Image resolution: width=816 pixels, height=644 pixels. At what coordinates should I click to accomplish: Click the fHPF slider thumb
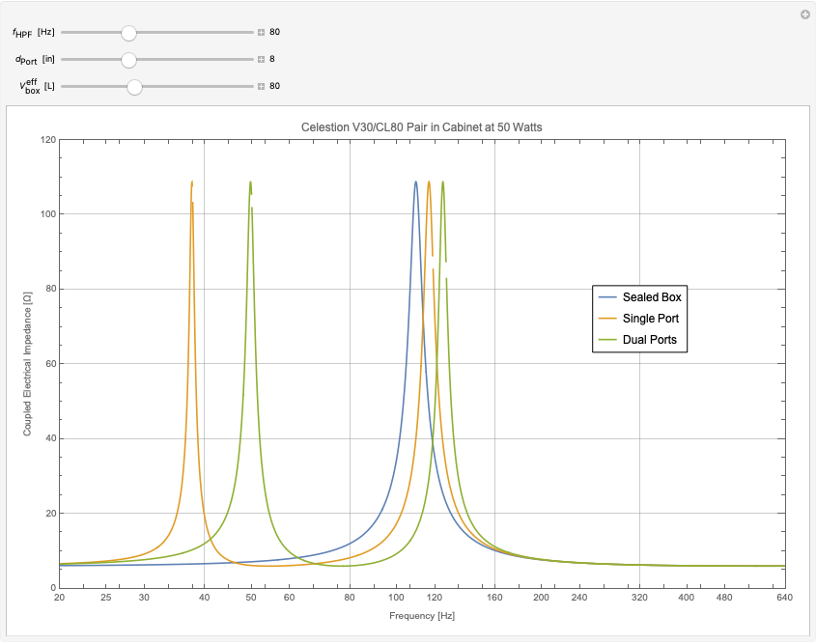[128, 33]
